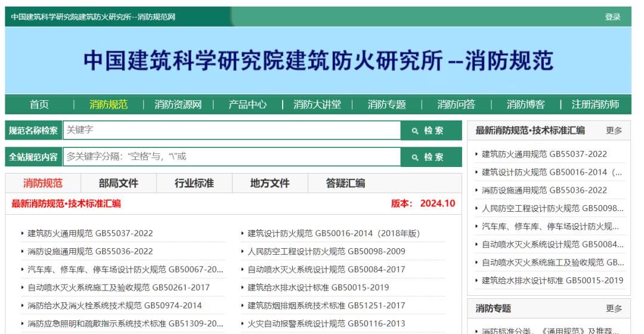Screen dimensions: 644x334
Task: Open 建筑设计防火规范 GB50016-2014（2018年版）link
Action: 334,233
